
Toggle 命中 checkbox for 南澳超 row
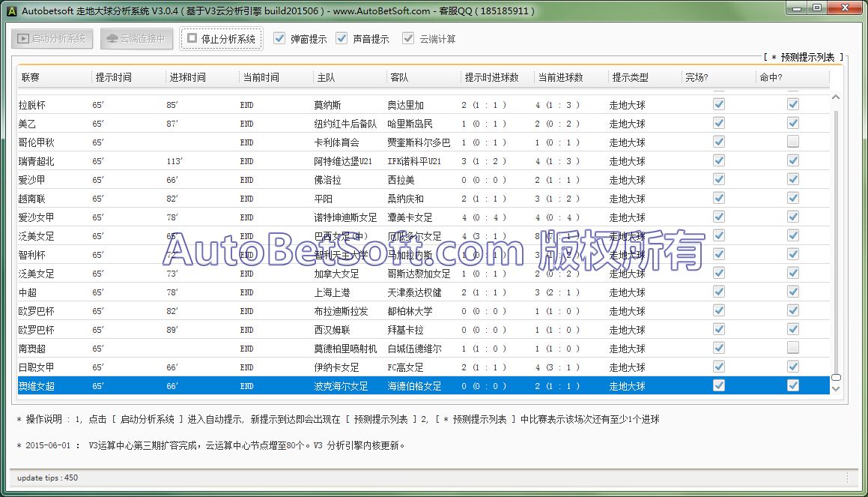point(793,348)
